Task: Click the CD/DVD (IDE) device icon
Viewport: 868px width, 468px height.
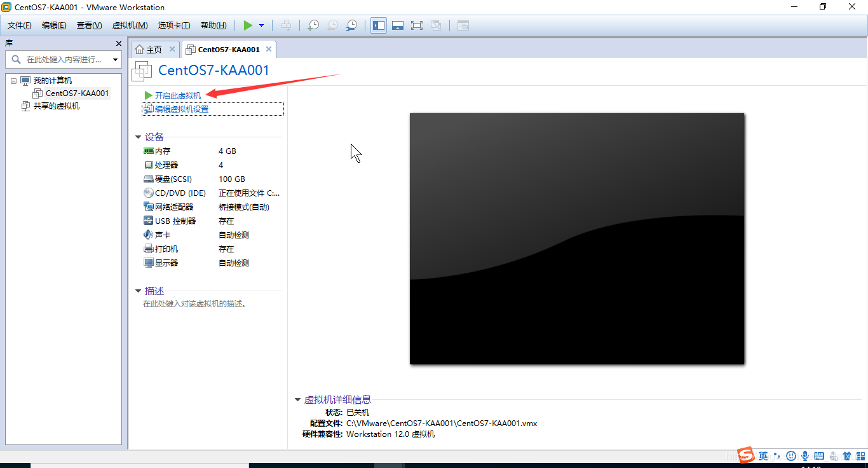Action: tap(149, 193)
